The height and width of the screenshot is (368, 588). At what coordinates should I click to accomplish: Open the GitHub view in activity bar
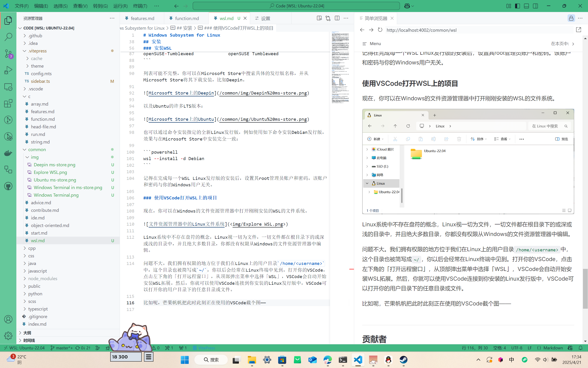[x=8, y=186]
